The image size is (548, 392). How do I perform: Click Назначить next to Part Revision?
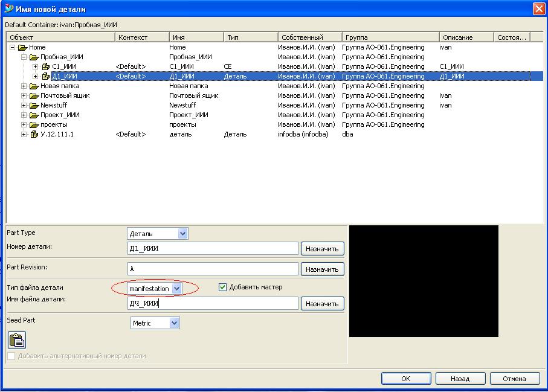pos(322,269)
